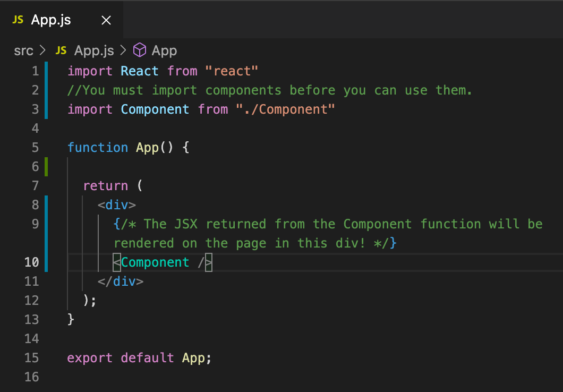The width and height of the screenshot is (563, 392).
Task: Click the blue change bar beside line 1
Action: (x=46, y=71)
